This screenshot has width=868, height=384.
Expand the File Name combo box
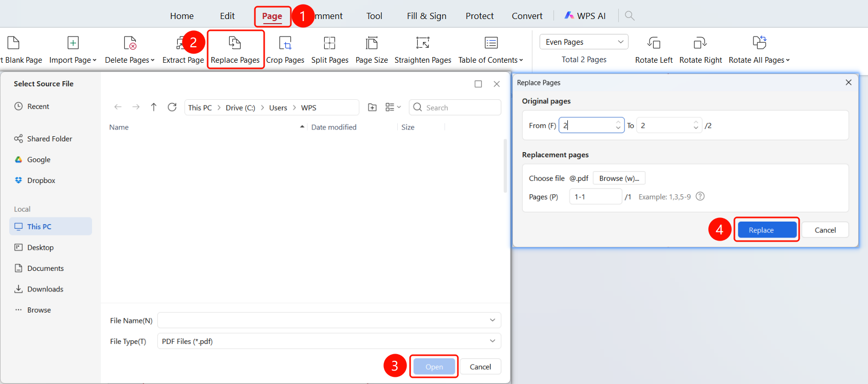[x=492, y=320]
